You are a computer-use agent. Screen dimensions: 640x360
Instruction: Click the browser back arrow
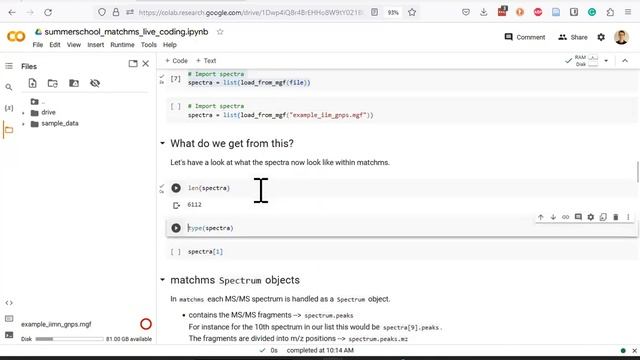(12, 12)
